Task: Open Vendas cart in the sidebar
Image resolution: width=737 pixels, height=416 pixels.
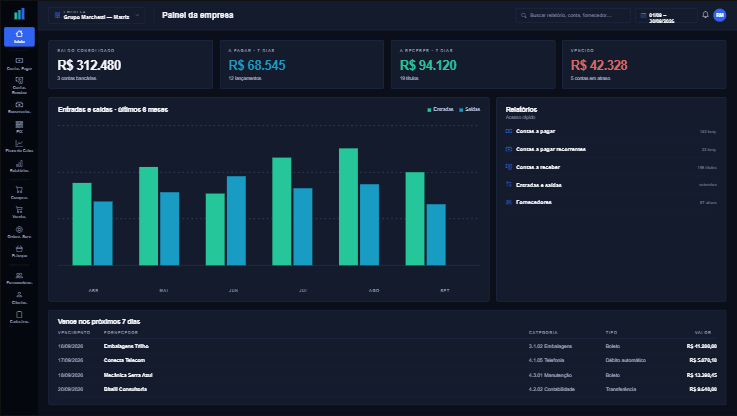Action: tap(19, 212)
